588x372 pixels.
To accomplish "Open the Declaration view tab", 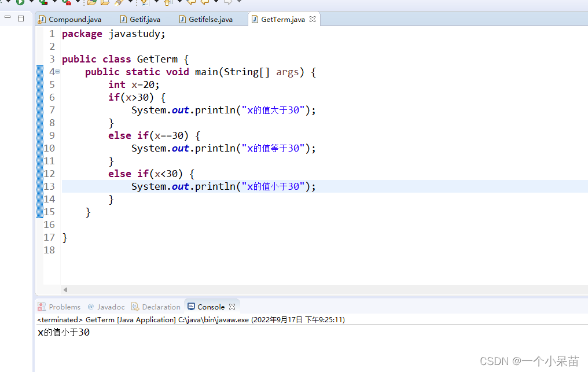I will point(156,307).
